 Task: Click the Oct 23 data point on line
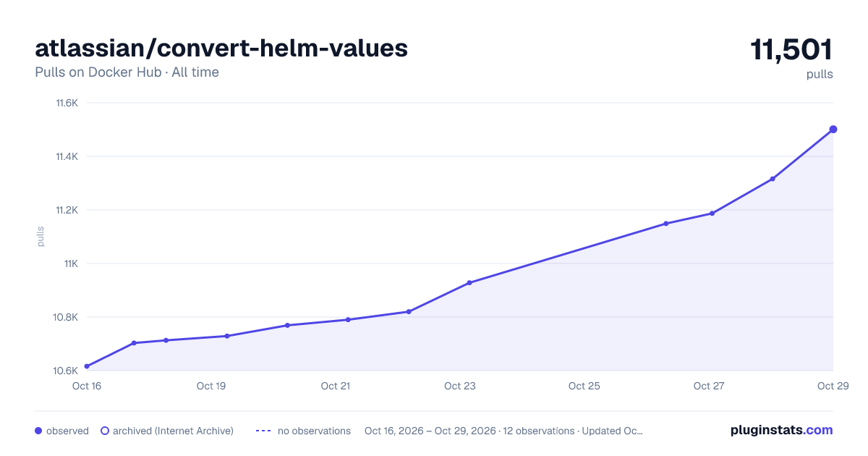[469, 282]
